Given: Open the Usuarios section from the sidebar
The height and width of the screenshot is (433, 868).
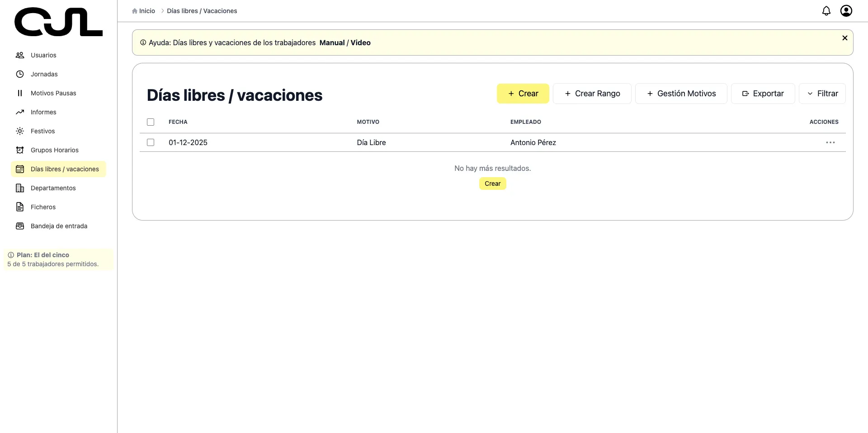Looking at the screenshot, I should click(43, 55).
